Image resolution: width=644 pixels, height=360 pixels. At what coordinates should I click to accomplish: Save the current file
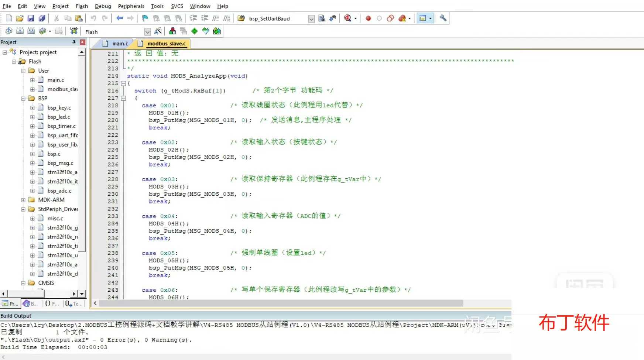coord(31,18)
